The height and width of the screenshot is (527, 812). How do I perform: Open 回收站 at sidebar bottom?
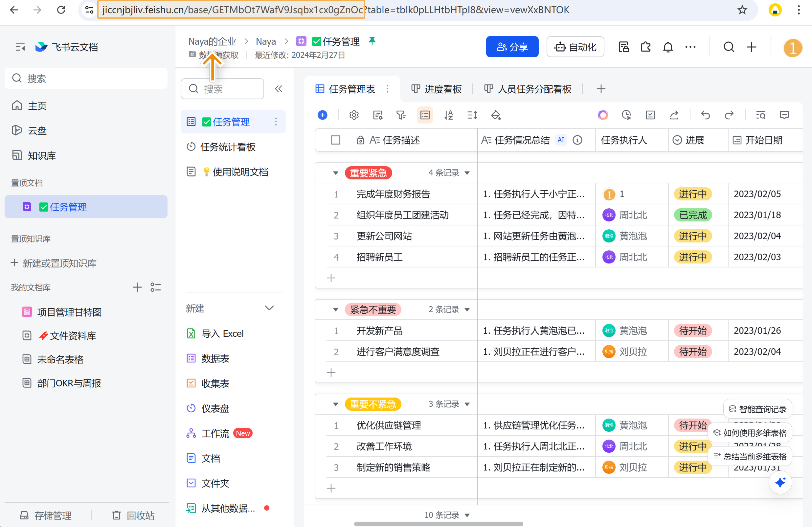click(x=133, y=516)
